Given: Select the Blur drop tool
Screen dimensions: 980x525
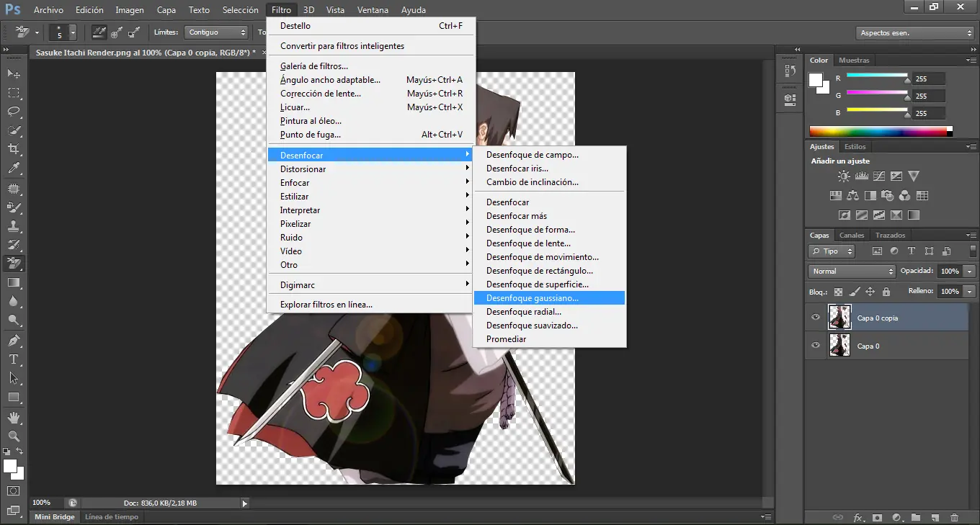Looking at the screenshot, I should 14,301.
